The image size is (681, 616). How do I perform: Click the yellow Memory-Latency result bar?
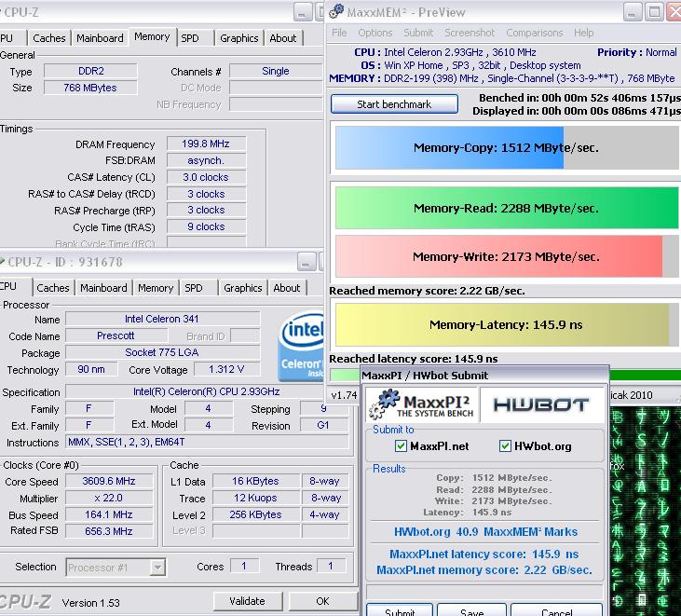(507, 325)
